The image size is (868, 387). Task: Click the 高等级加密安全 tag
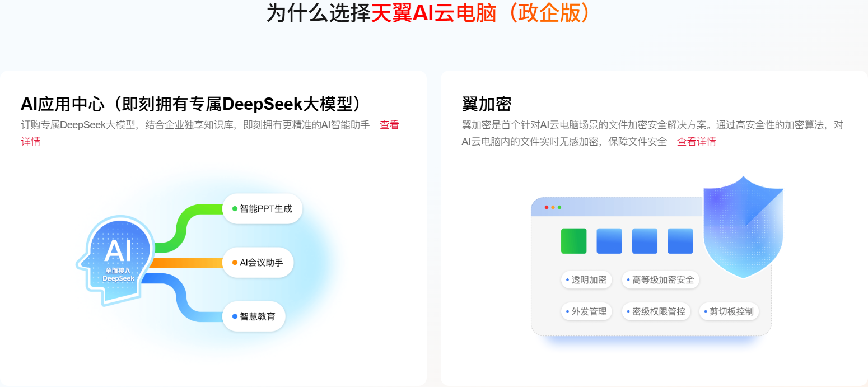pos(660,280)
